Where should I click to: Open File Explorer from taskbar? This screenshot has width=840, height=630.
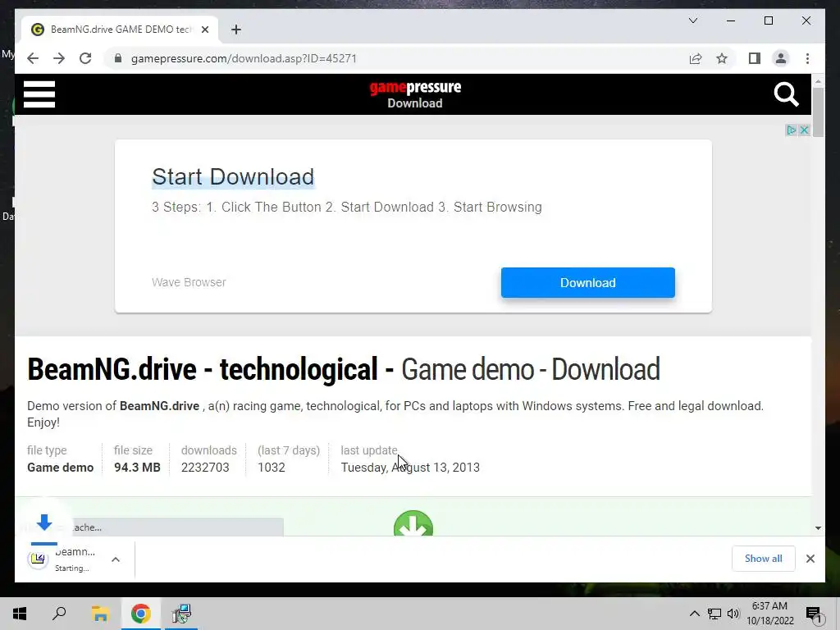coord(100,614)
